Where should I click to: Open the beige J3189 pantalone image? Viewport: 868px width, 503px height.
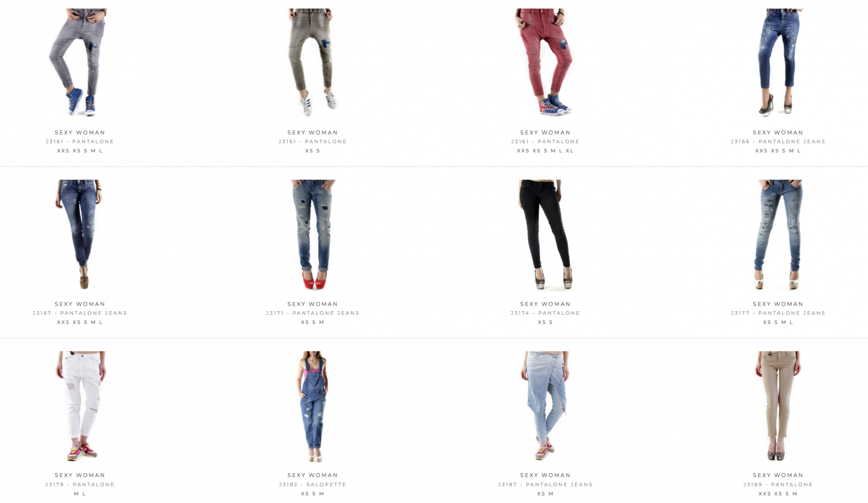778,406
